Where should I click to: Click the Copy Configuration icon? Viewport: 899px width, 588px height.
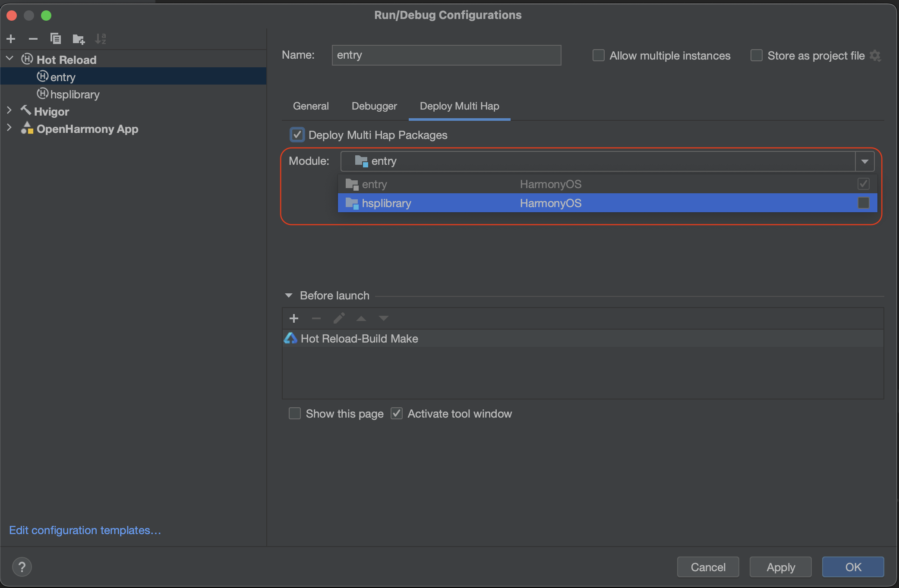coord(56,39)
